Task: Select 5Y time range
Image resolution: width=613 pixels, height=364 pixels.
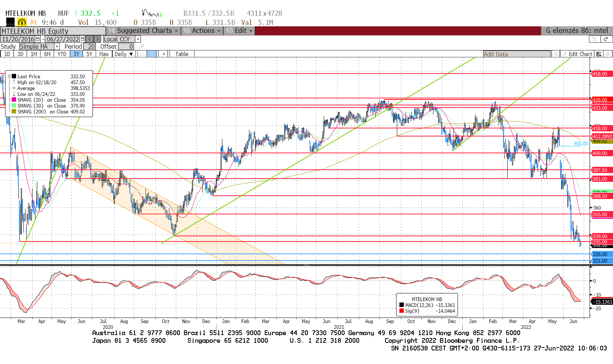Action: click(89, 54)
